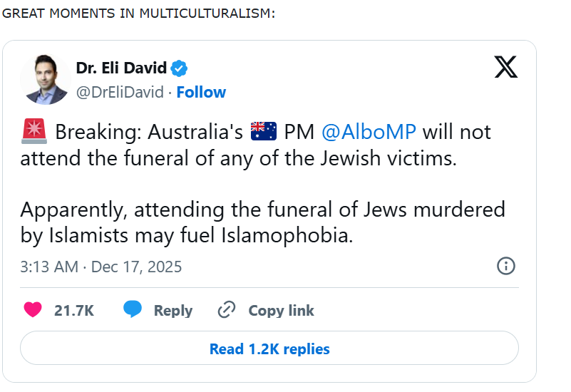Follow Dr. Eli David

[x=201, y=93]
